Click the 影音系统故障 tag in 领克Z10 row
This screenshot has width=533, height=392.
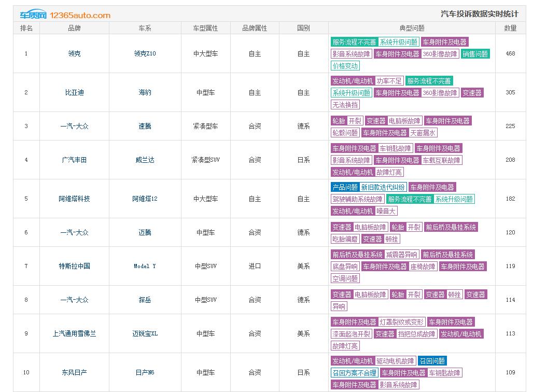351,54
